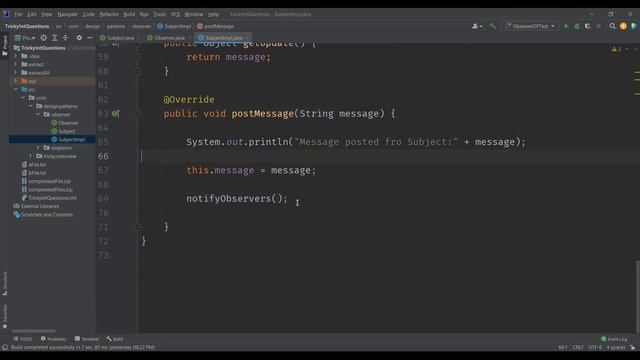The width and height of the screenshot is (640, 360).
Task: Click the UTF-8 encoding status entry
Action: (x=595, y=347)
